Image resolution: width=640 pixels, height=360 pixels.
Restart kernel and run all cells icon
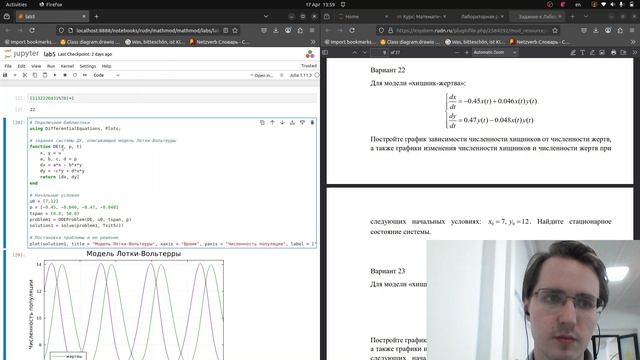[85, 75]
